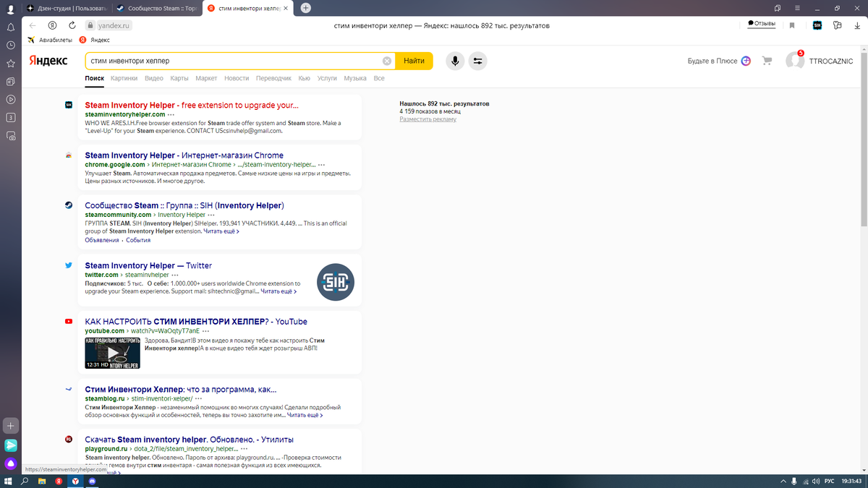Viewport: 868px width, 488px height.
Task: Launch Alice assistant in sidebar
Action: 11,463
